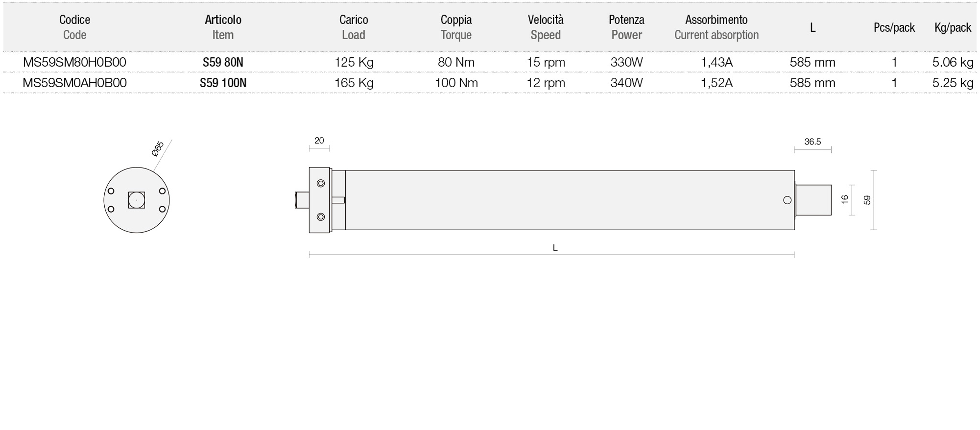Click the circular end-view drawing of the motor
980x430 pixels.
tap(137, 200)
